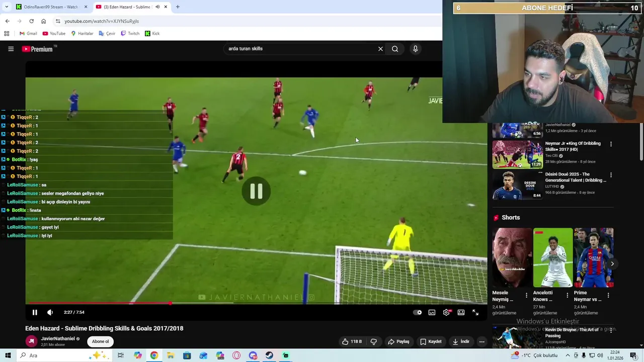
Task: Open the Chrome apps grid bookmark
Action: pos(7,34)
